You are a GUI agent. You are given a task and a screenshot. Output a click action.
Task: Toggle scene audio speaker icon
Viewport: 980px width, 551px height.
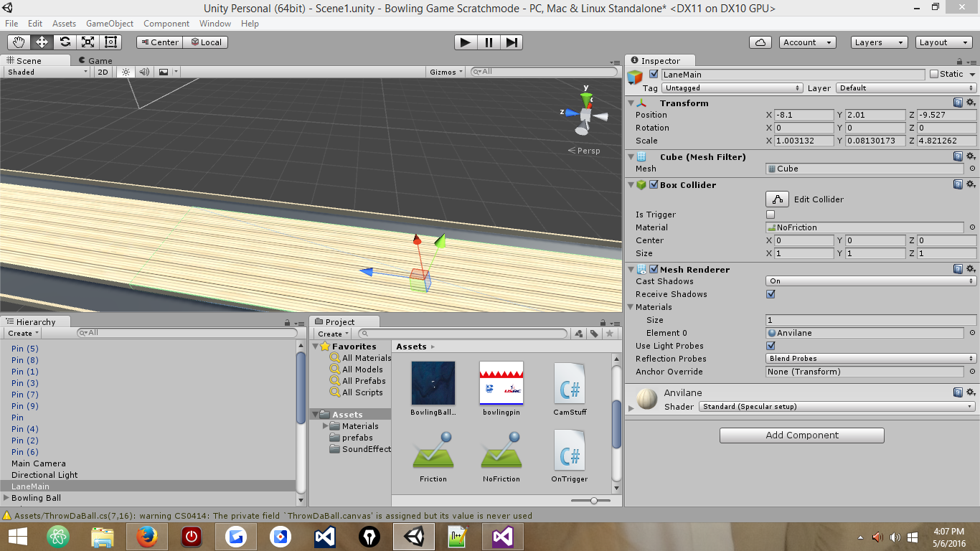point(144,72)
